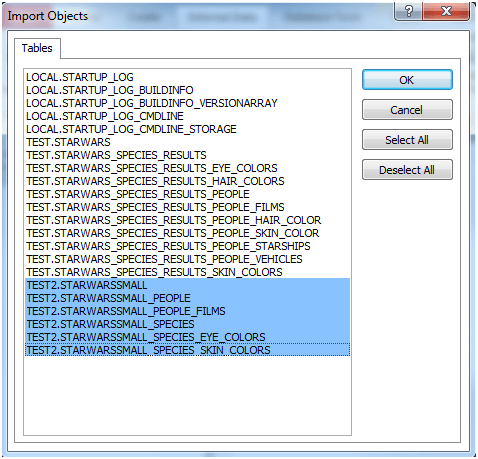Select LOCAL.STARTUP_LOG row
Screen dimensions: 478x459
coord(187,77)
